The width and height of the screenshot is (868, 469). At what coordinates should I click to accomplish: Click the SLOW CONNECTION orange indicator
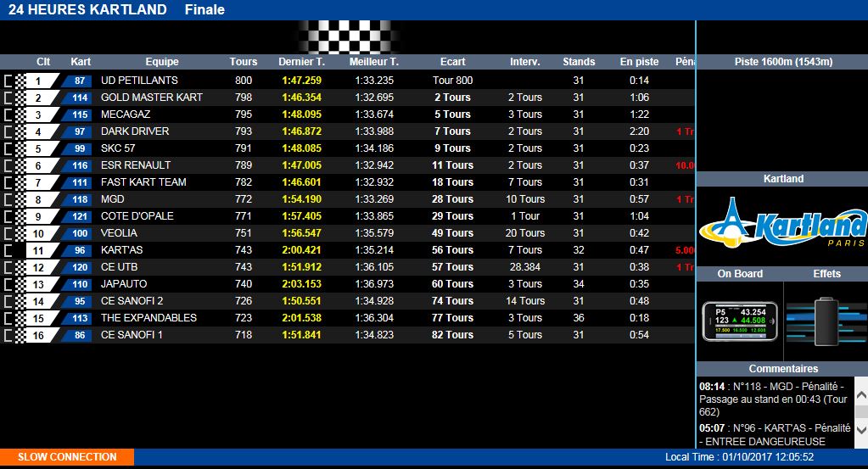point(67,457)
